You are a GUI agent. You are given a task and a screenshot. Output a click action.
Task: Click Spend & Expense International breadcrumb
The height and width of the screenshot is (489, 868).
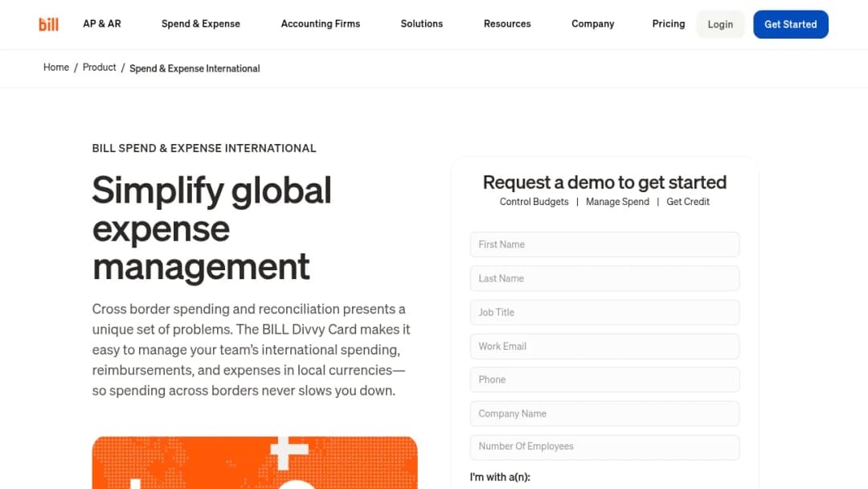point(194,68)
